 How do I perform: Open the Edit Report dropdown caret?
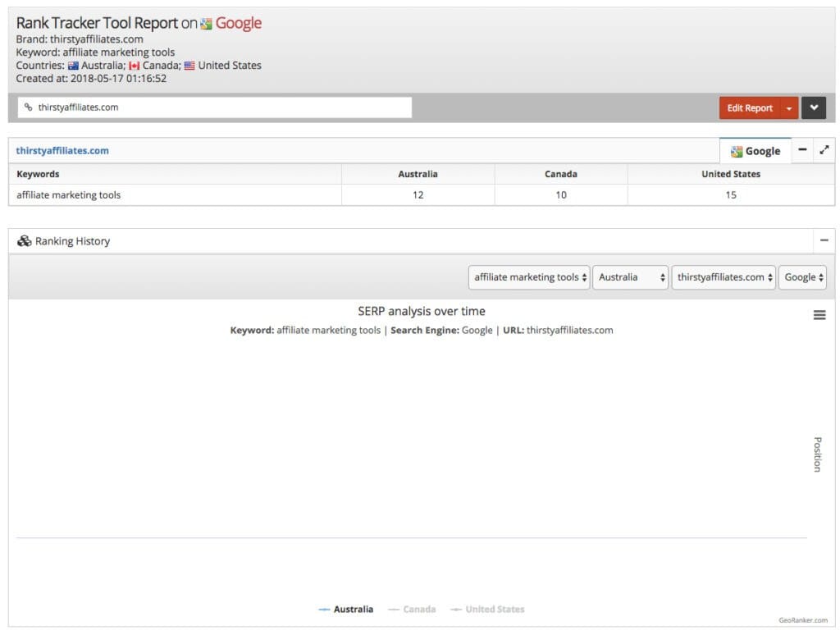tap(789, 107)
